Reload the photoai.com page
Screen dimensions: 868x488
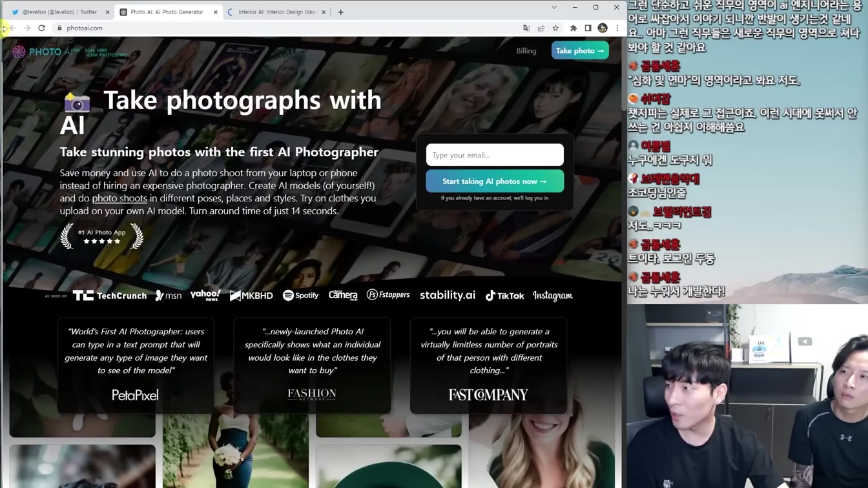[x=41, y=28]
